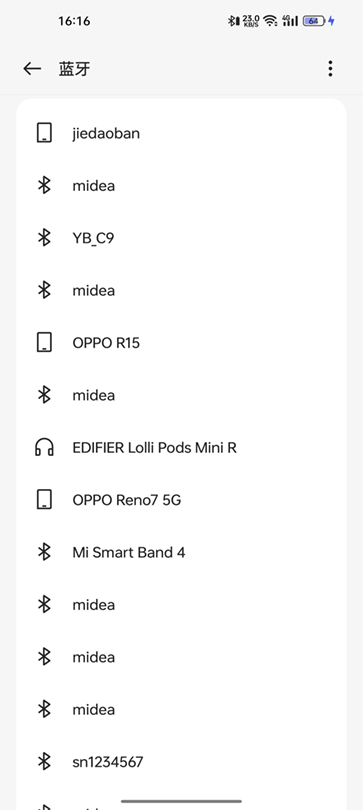Tap the battery indicator in status bar
This screenshot has height=810, width=363.
313,21
